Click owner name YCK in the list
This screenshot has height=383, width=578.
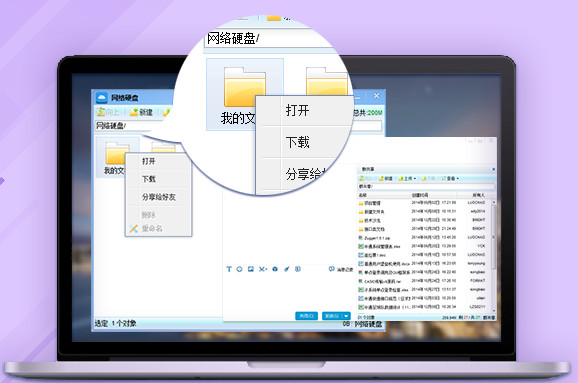[x=481, y=246]
